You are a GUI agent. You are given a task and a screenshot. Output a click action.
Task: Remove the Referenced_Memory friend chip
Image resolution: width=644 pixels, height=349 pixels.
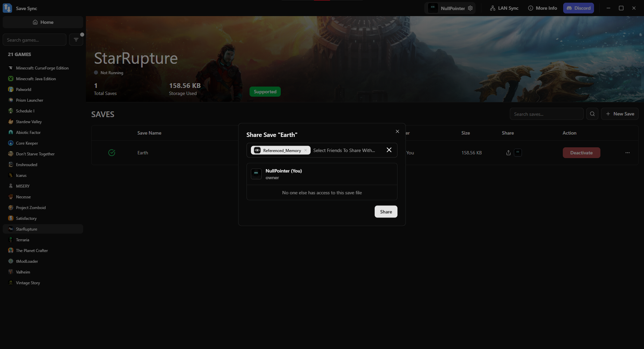[306, 150]
